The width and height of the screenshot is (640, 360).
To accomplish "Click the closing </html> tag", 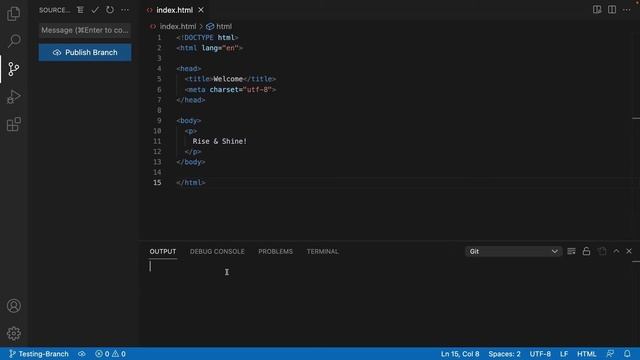I will click(191, 182).
